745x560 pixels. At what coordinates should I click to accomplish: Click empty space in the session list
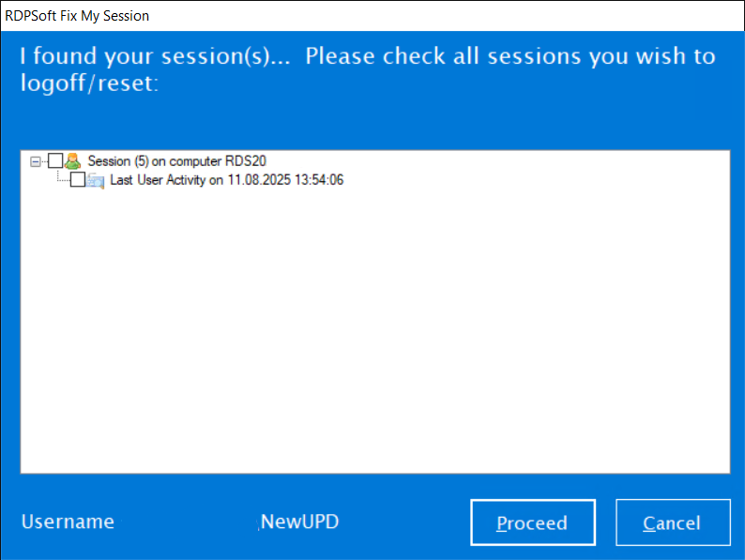[375, 328]
